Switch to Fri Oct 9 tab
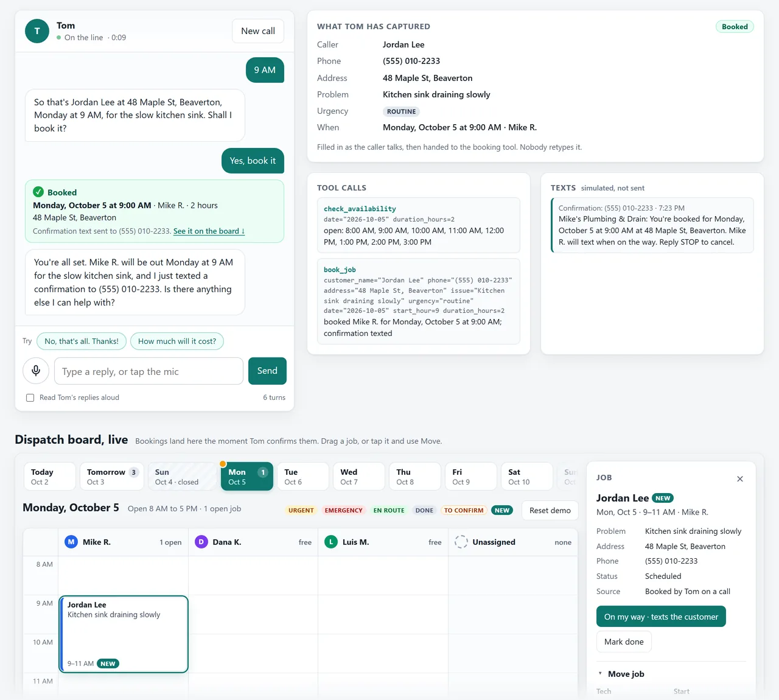Screen dimensions: 779x700 click(x=471, y=477)
